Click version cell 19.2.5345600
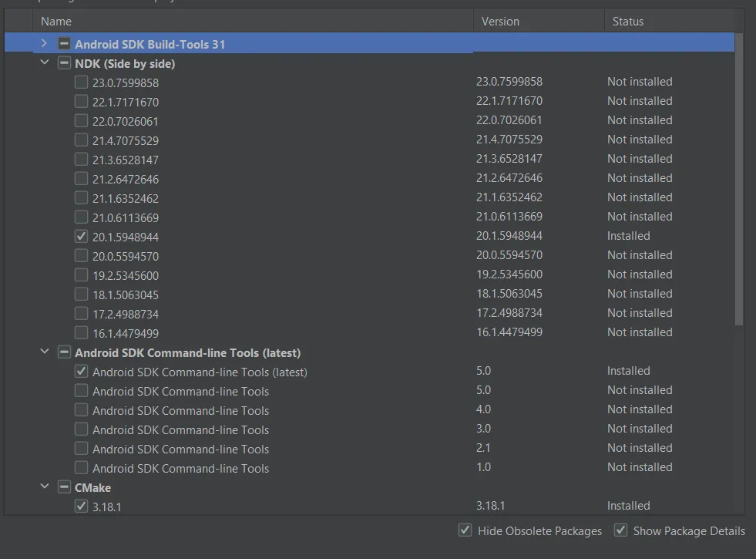Viewport: 756px width, 559px height. pos(509,274)
